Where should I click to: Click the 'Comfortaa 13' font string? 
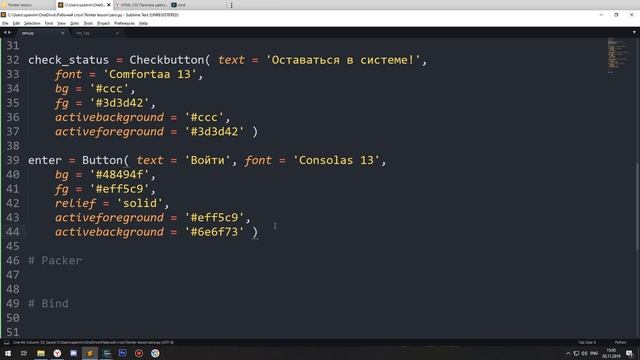pyautogui.click(x=150, y=74)
